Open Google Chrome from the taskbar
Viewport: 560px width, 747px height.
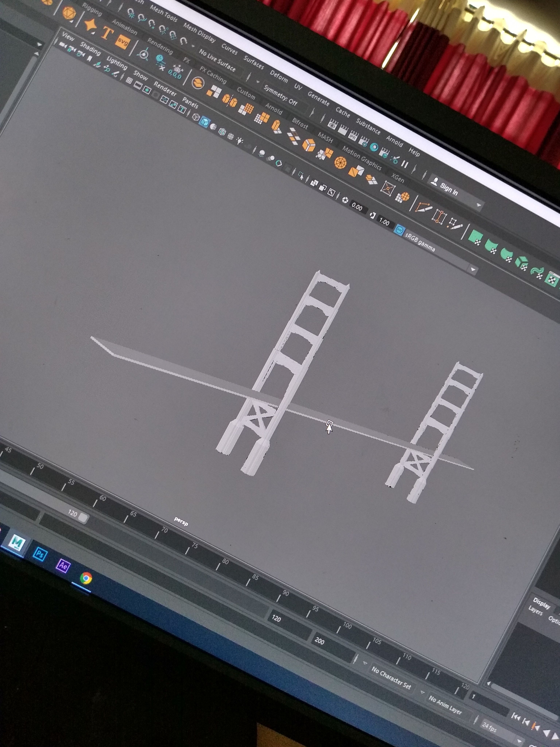[x=86, y=578]
